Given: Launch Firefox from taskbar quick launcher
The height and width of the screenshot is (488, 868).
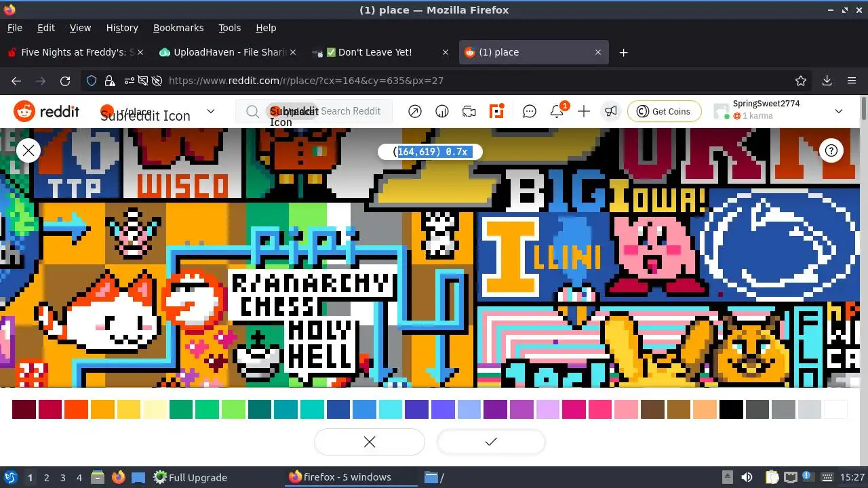Looking at the screenshot, I should (118, 477).
